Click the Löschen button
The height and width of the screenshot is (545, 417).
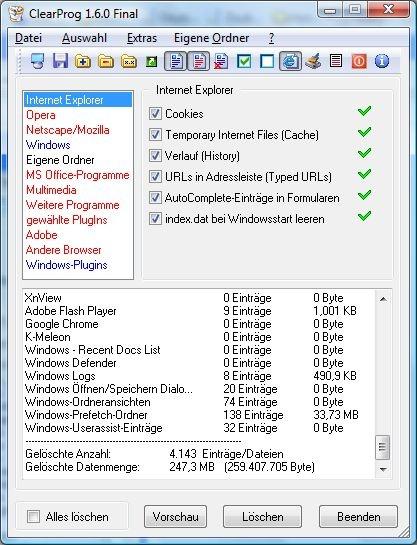pos(262,516)
